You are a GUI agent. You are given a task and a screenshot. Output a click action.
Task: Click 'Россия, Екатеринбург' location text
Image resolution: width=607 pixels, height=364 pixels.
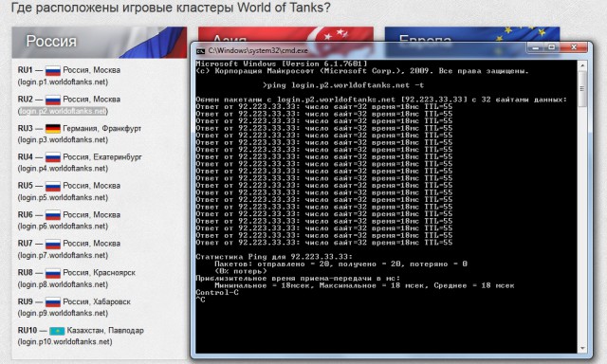click(102, 157)
